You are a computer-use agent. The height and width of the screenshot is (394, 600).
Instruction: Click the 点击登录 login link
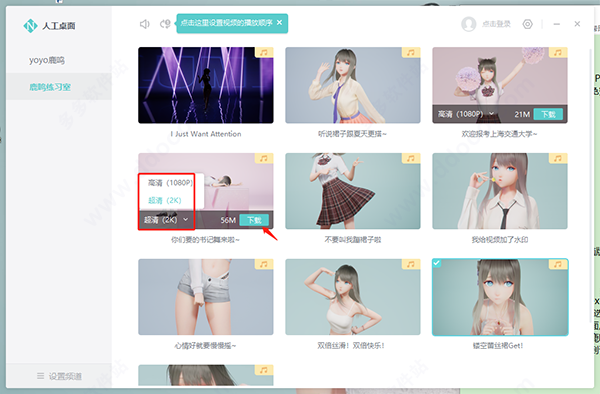[x=496, y=24]
